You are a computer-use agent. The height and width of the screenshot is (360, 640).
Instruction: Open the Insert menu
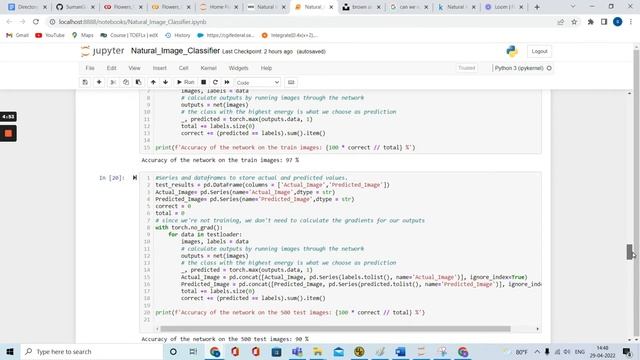[160, 68]
